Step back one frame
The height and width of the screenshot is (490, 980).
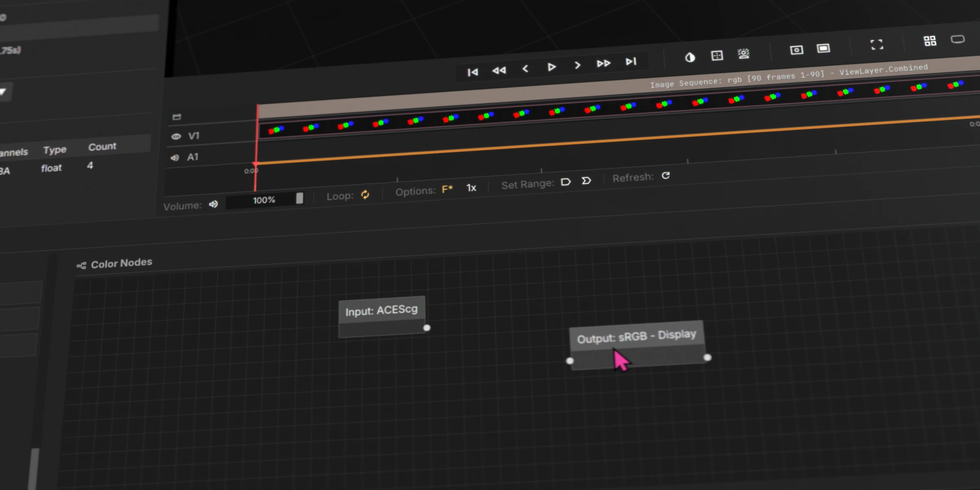coord(526,69)
